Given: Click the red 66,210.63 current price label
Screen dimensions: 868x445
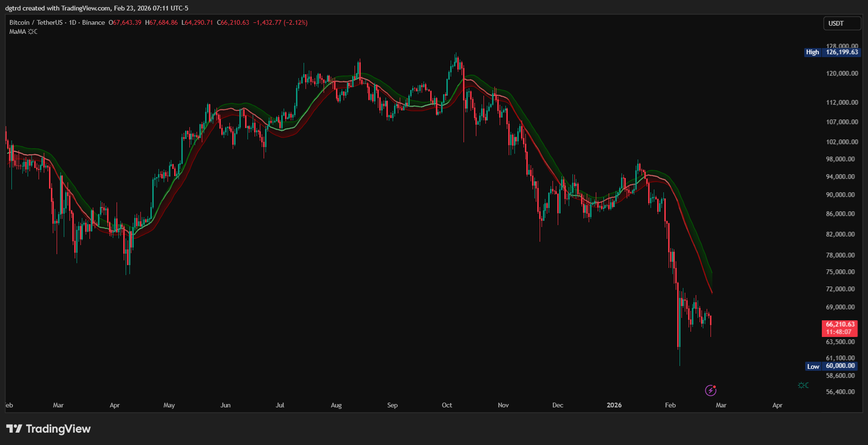Looking at the screenshot, I should 840,324.
